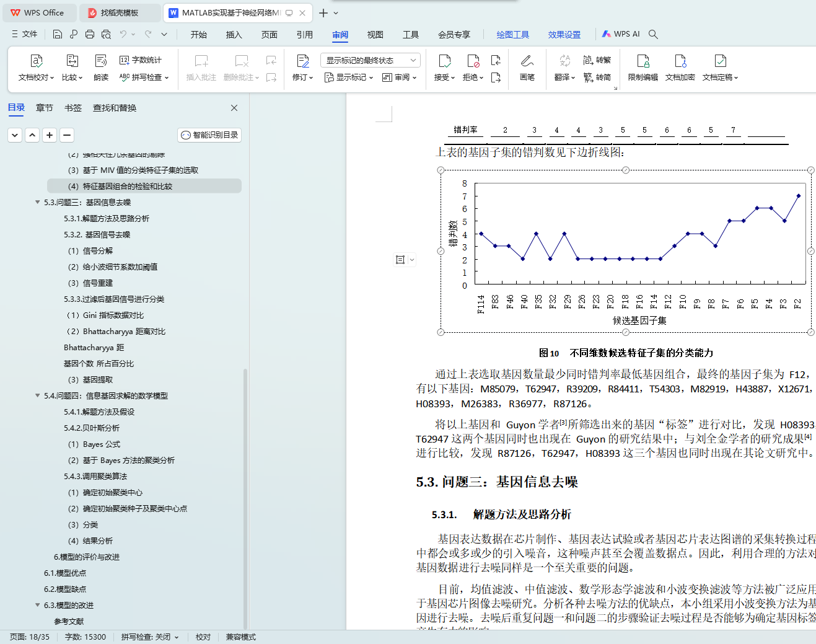Click the outline promote plus button

tap(50, 135)
